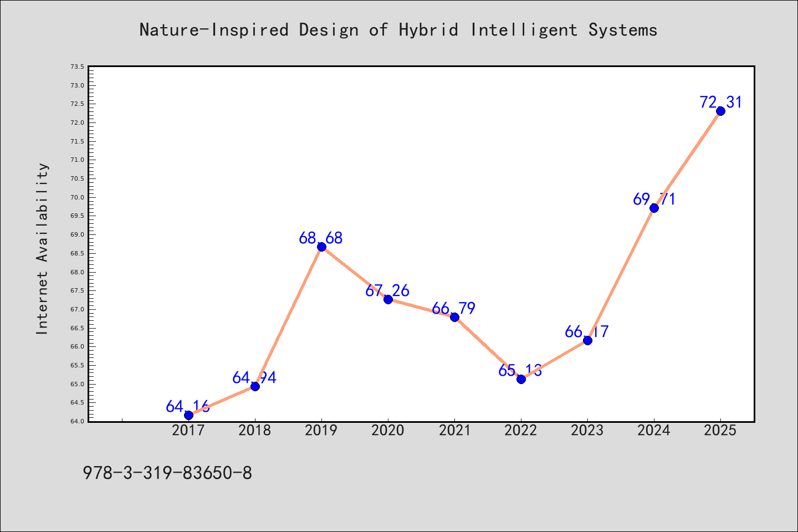Click the '64.94' value label
Screen dimensions: 798x532
click(x=254, y=377)
